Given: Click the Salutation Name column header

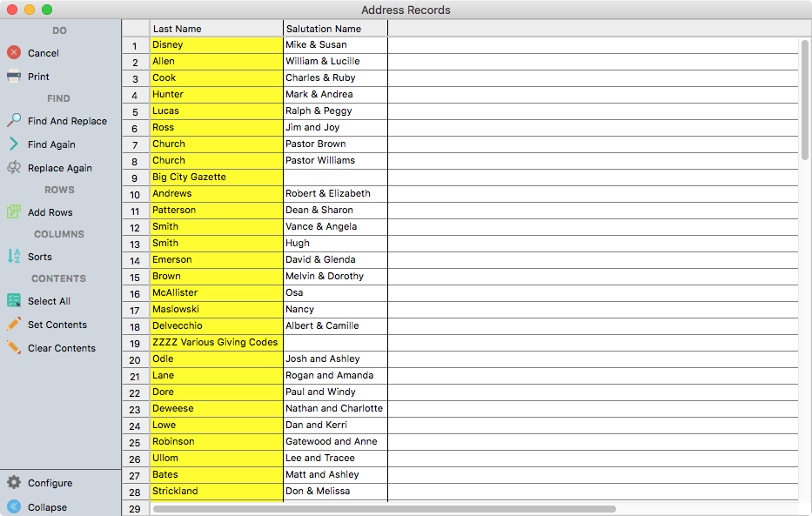Looking at the screenshot, I should coord(335,29).
